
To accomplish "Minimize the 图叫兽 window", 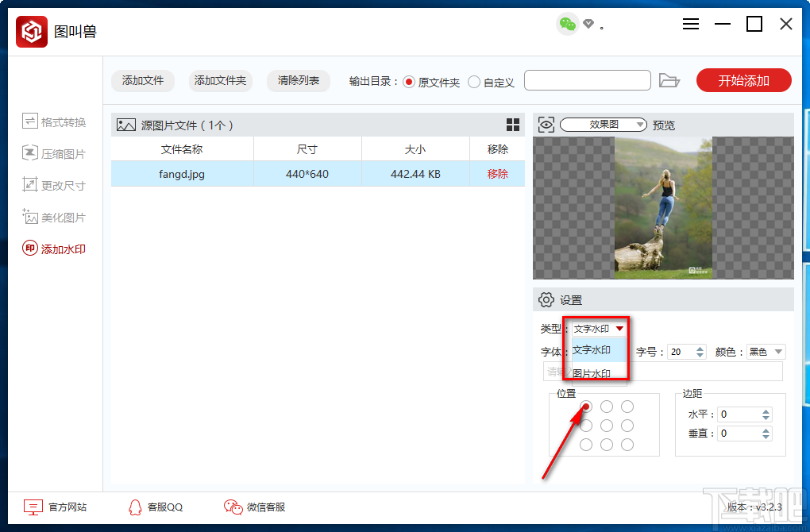I will 722,24.
